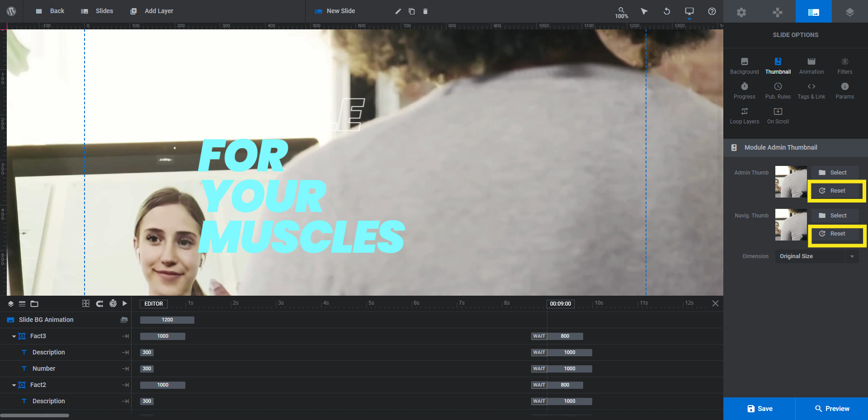Reset the Navig. Thumb image
Screen dimensions: 868x420
coord(835,234)
